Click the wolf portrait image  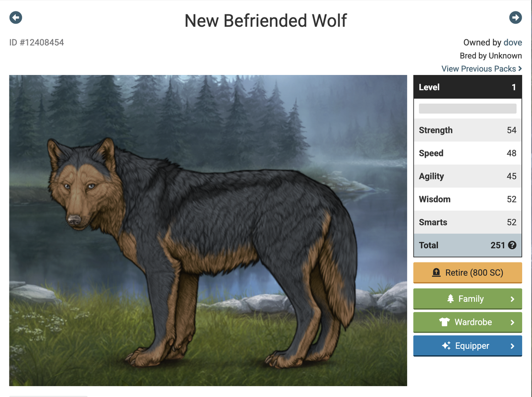(208, 230)
